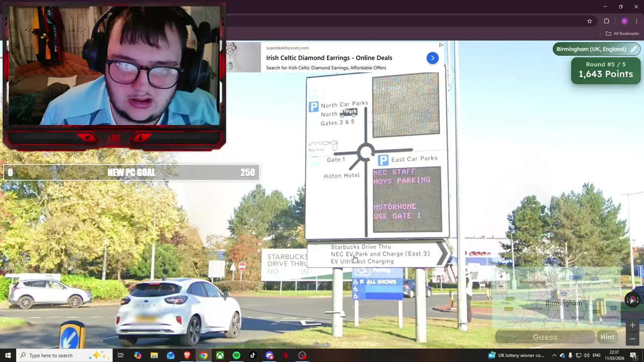The height and width of the screenshot is (362, 644).
Task: Click the superdealdiscovery.com ad source
Action: tap(287, 48)
